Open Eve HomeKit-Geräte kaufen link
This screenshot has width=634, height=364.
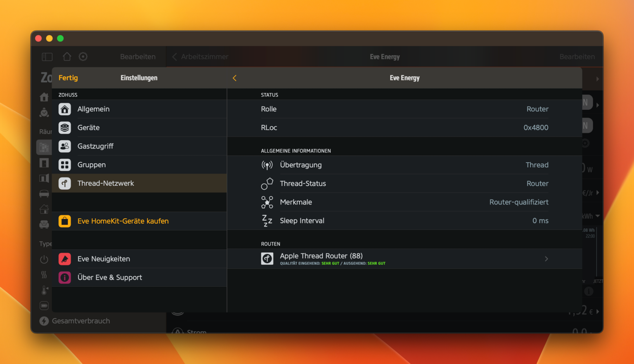coord(123,221)
